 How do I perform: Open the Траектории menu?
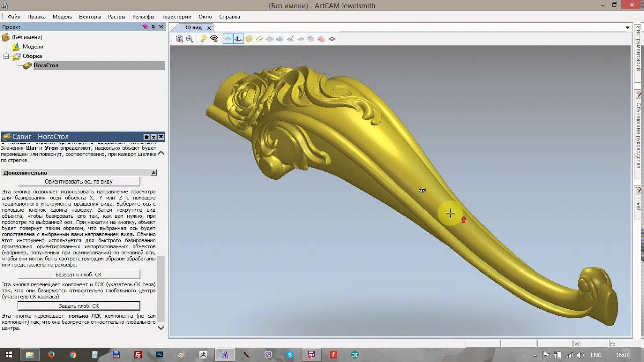pos(176,17)
